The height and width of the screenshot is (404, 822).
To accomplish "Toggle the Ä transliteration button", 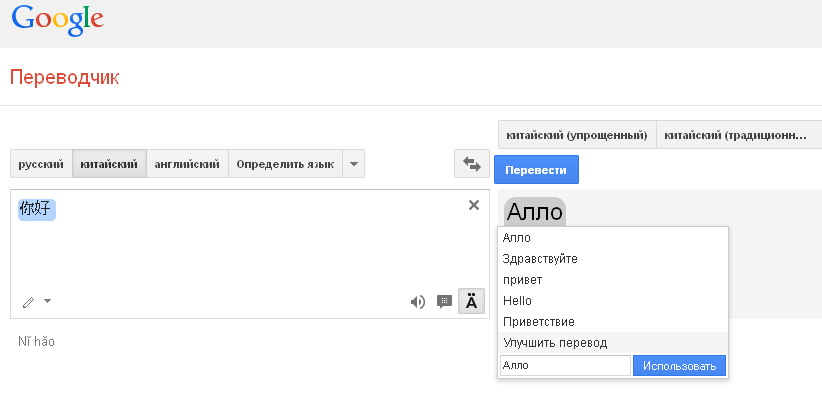I will tap(472, 301).
